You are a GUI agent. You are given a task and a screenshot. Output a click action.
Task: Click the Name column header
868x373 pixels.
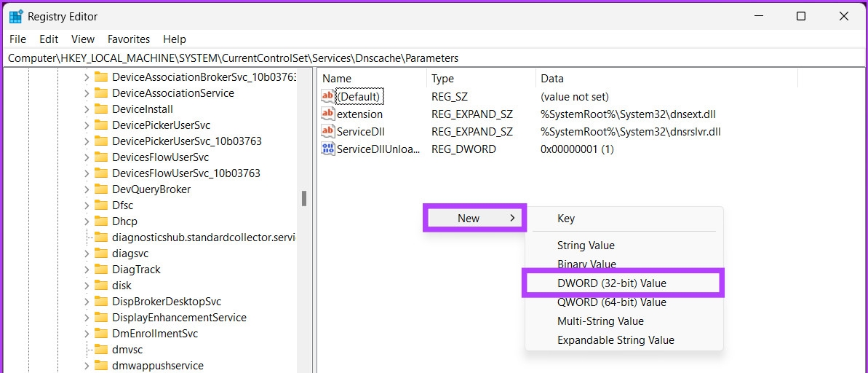337,79
